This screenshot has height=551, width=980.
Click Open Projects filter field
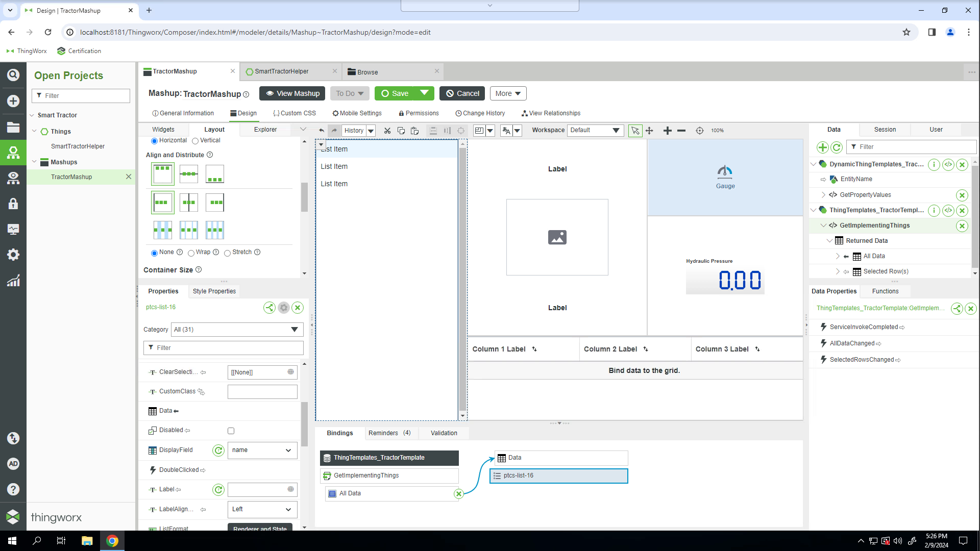81,96
